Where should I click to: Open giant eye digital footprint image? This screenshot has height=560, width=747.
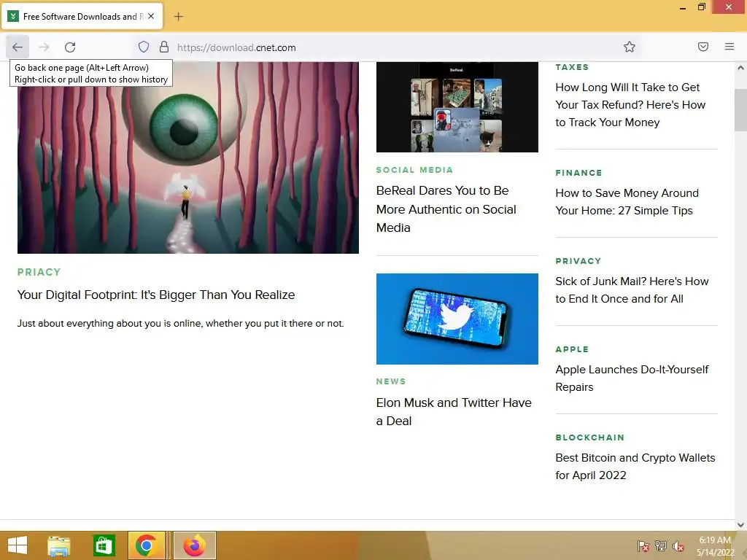click(x=188, y=157)
